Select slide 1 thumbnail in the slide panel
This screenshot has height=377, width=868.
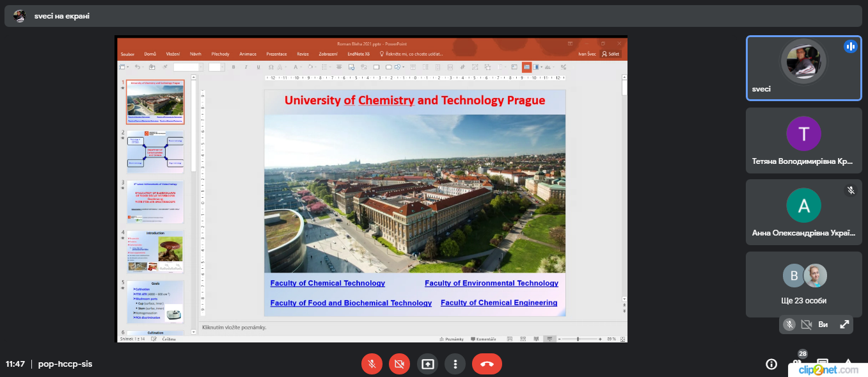(x=155, y=102)
